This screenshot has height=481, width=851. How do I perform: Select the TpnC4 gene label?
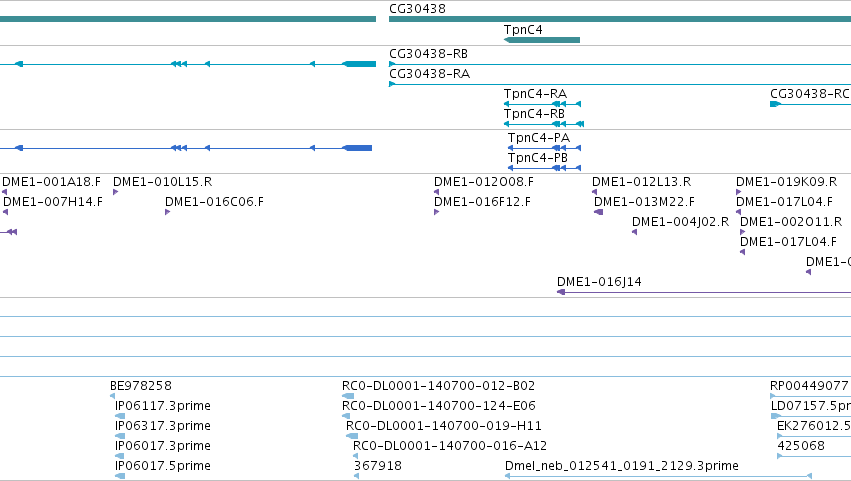click(523, 30)
